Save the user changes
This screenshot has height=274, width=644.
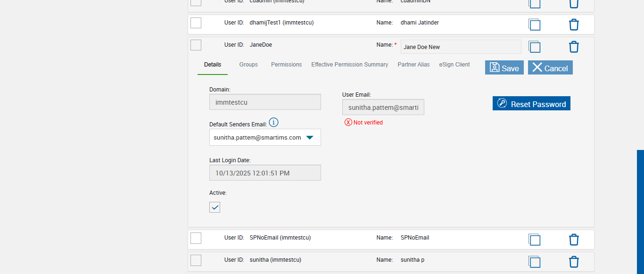coord(504,68)
